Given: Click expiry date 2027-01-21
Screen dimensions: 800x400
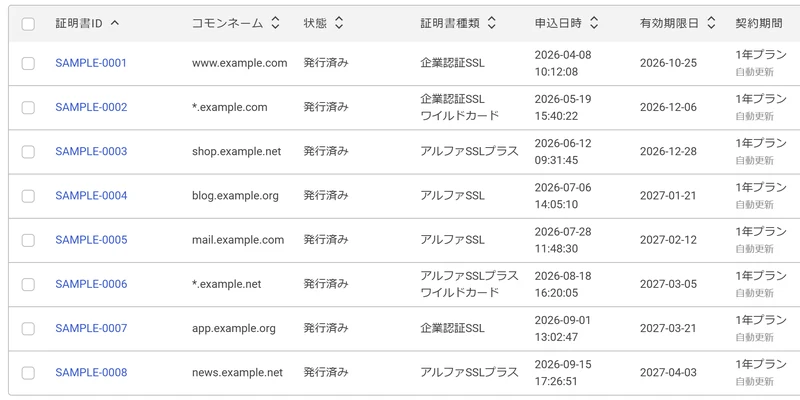Looking at the screenshot, I should (668, 196).
